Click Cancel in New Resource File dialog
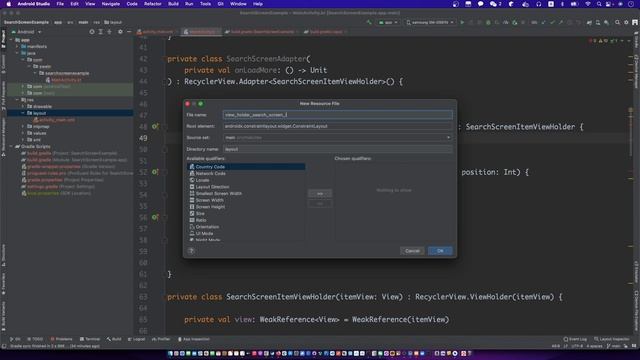Image resolution: width=640 pixels, height=360 pixels. (x=412, y=251)
